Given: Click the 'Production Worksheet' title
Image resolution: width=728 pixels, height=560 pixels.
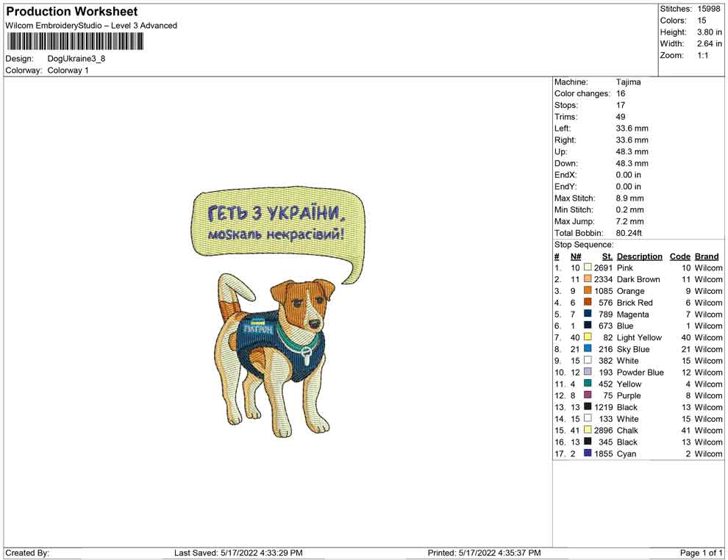Looking at the screenshot, I should pos(72,12).
